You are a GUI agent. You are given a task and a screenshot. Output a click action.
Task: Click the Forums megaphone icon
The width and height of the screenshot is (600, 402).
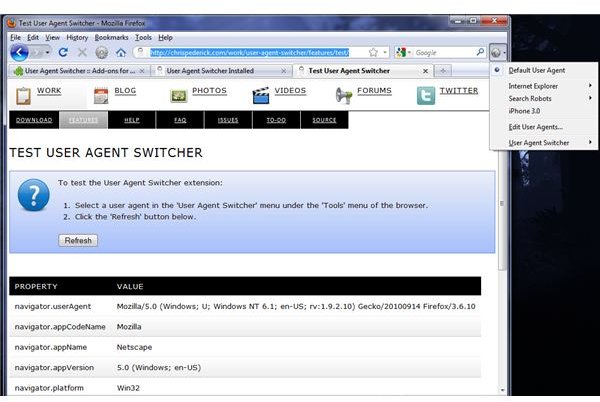[344, 96]
